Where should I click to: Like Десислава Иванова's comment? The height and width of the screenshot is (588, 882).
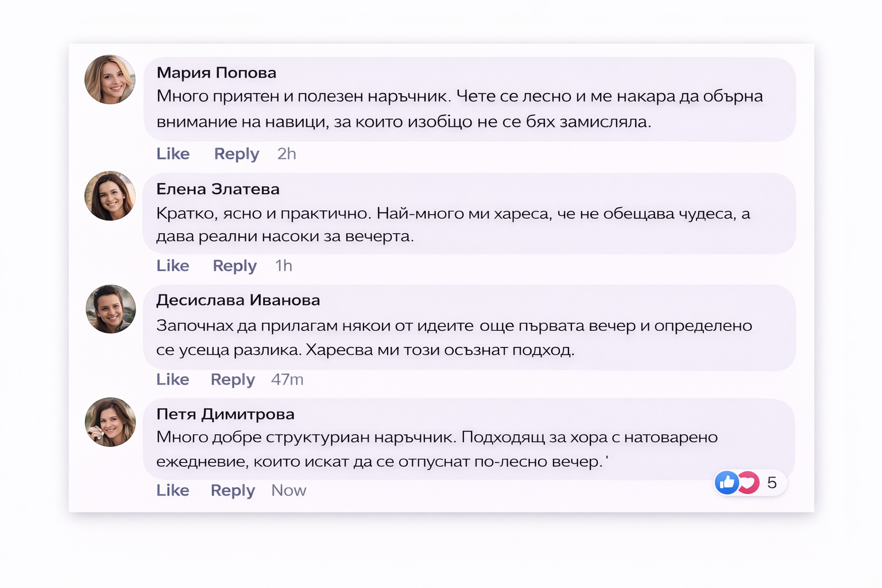172,380
